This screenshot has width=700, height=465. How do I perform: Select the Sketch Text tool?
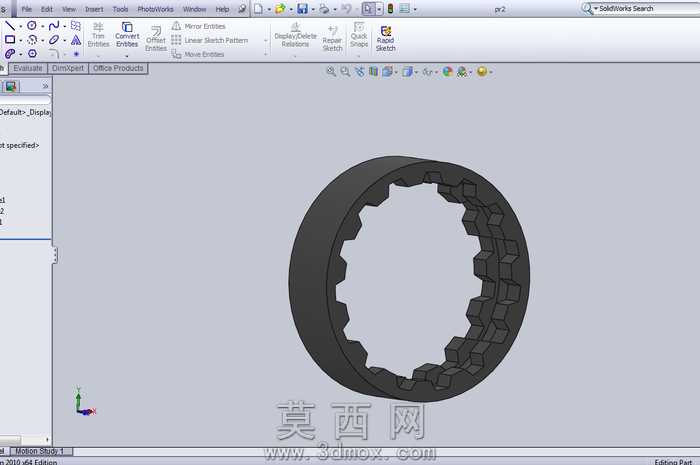tap(76, 40)
